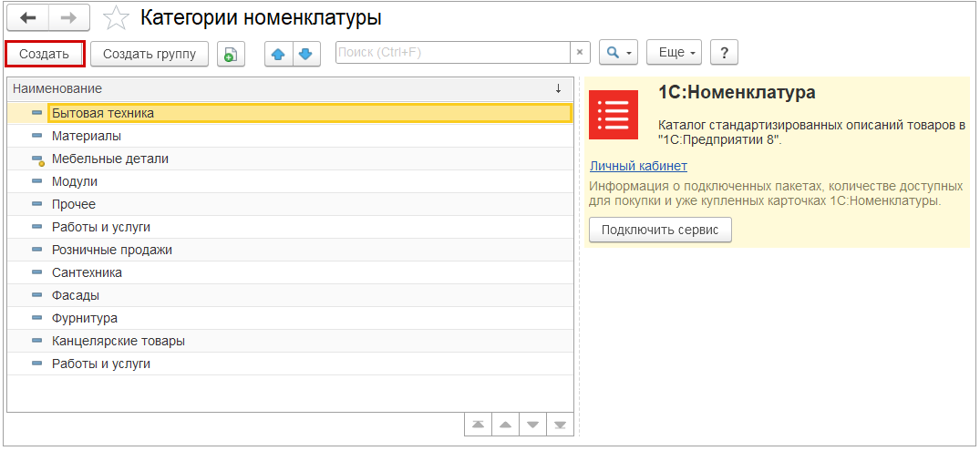Open the magnifier search options dropdown
Screen dimensions: 980x451
618,54
